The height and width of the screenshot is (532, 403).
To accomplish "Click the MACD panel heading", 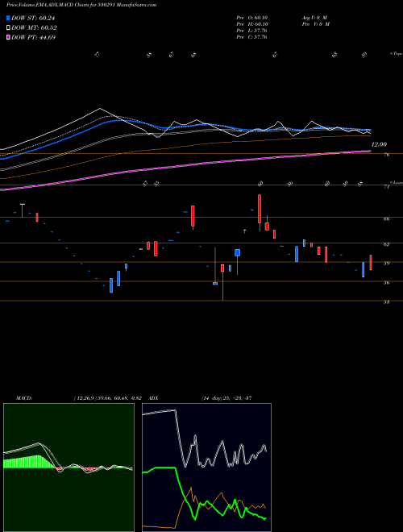I will point(23,398).
